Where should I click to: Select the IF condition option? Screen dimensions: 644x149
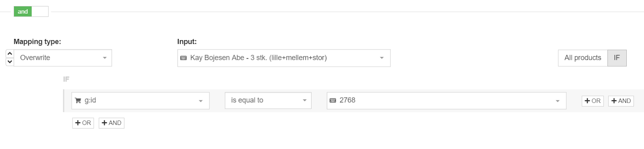[x=617, y=58]
